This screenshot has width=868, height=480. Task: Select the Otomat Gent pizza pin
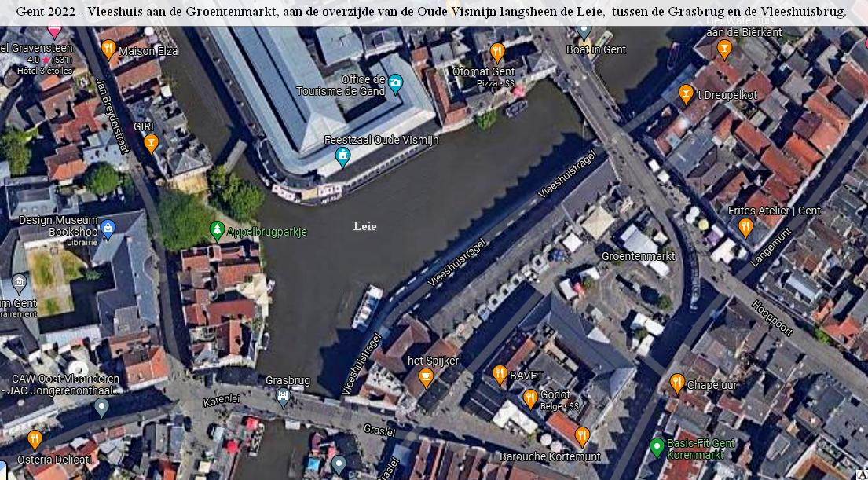pyautogui.click(x=496, y=53)
